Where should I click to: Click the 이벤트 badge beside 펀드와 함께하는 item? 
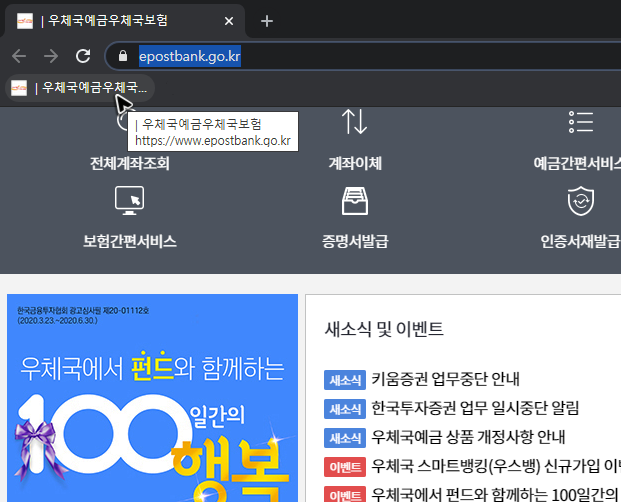(x=345, y=494)
